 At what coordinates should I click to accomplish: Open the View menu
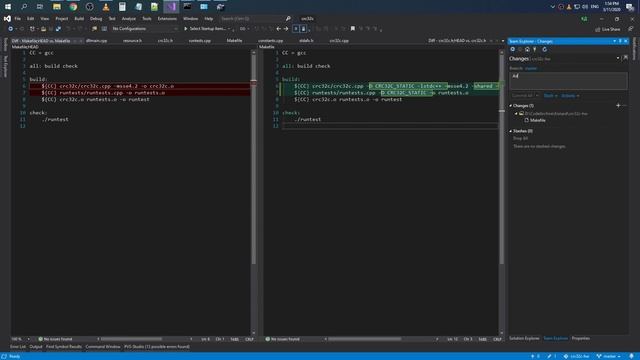point(44,18)
